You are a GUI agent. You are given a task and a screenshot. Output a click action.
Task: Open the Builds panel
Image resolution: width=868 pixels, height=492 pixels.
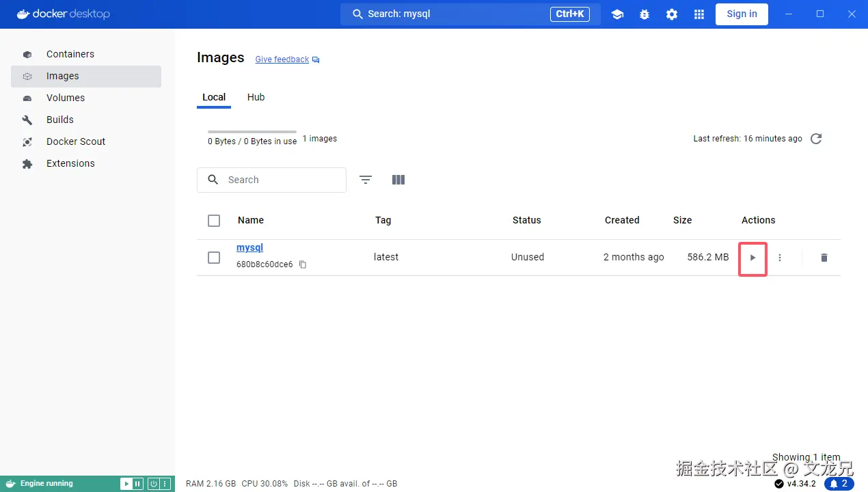(59, 120)
